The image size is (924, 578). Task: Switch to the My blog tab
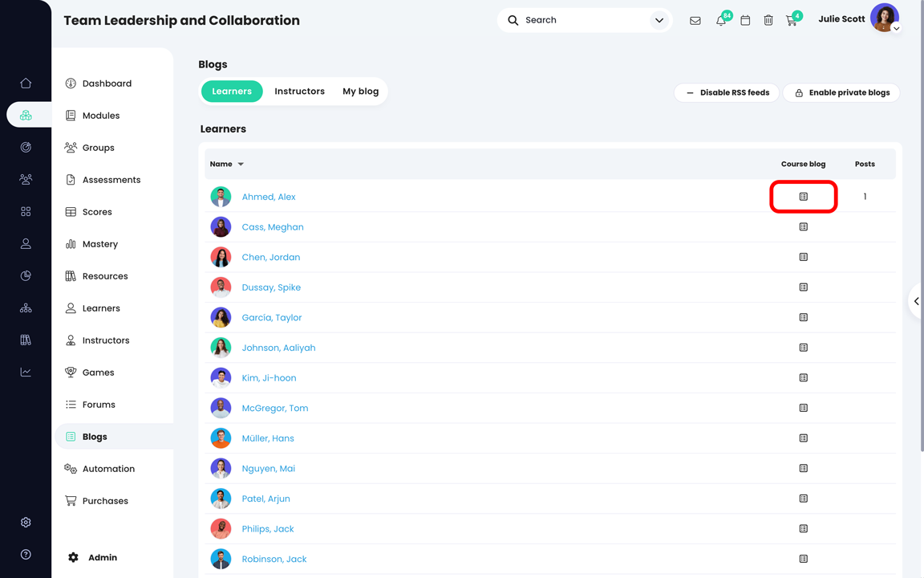tap(361, 92)
